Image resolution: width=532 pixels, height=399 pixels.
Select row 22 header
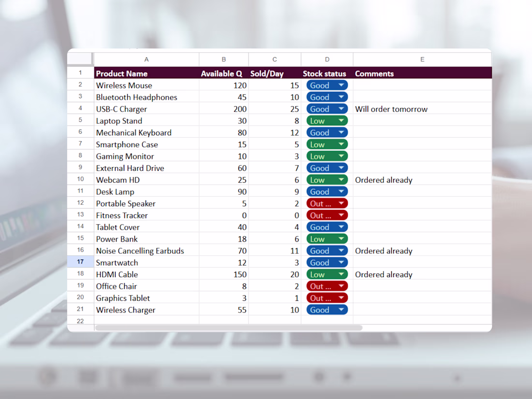(80, 321)
